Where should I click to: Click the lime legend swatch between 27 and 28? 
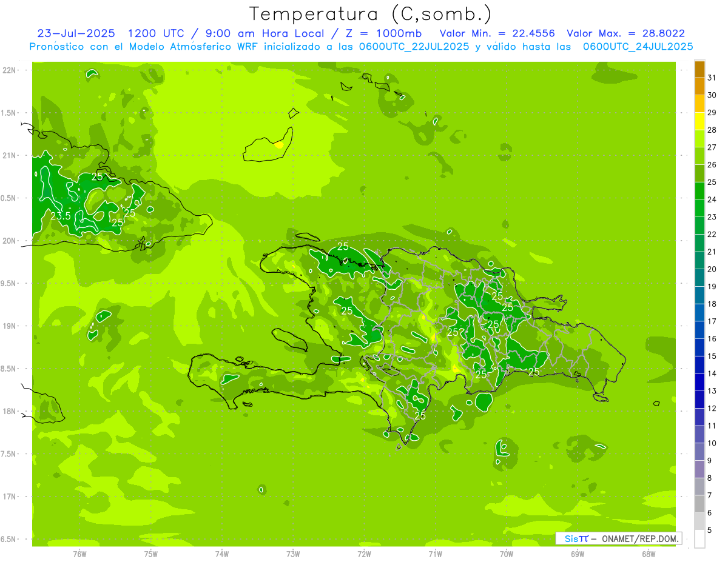point(699,139)
